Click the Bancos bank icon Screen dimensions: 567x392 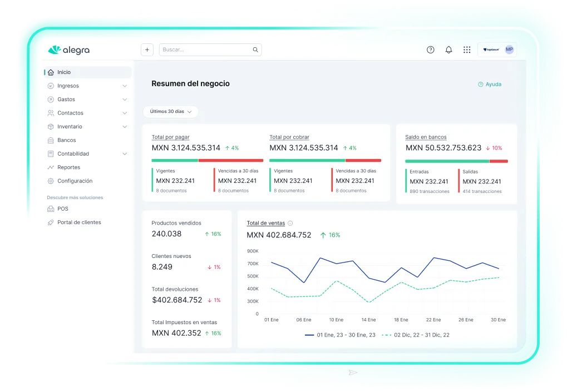coord(51,140)
